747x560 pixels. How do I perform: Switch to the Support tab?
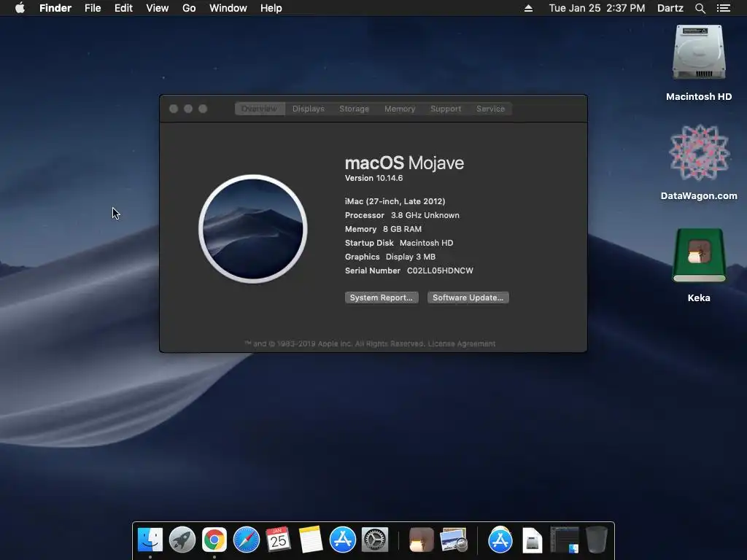[x=446, y=109]
